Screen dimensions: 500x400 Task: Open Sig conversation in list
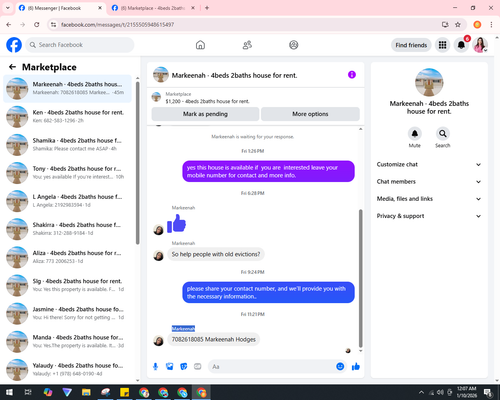68,285
